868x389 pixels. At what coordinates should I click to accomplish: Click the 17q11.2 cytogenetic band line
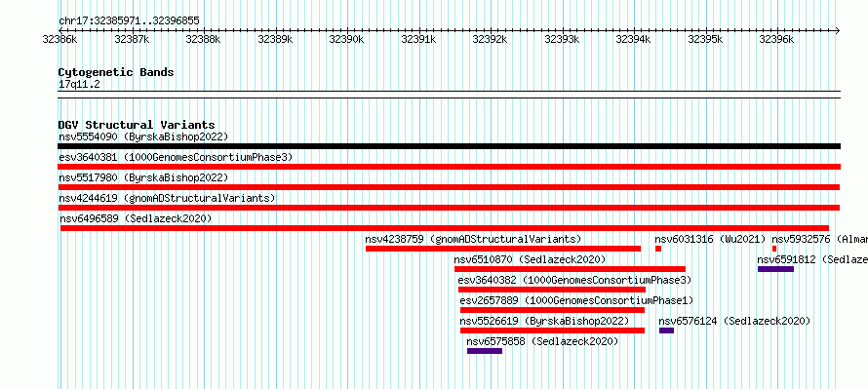pyautogui.click(x=449, y=95)
